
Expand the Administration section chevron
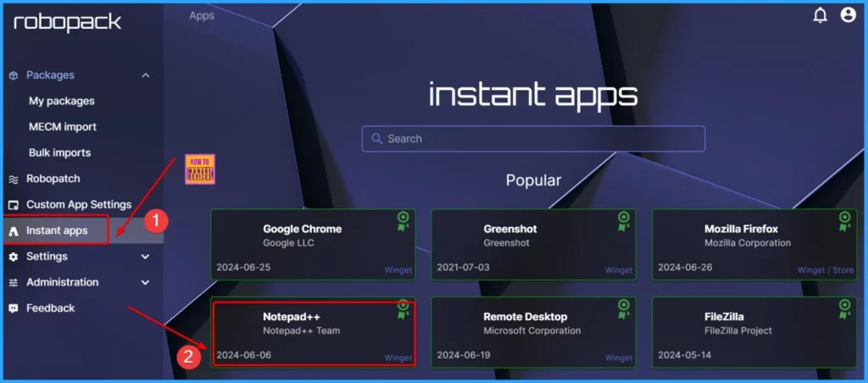coord(146,283)
